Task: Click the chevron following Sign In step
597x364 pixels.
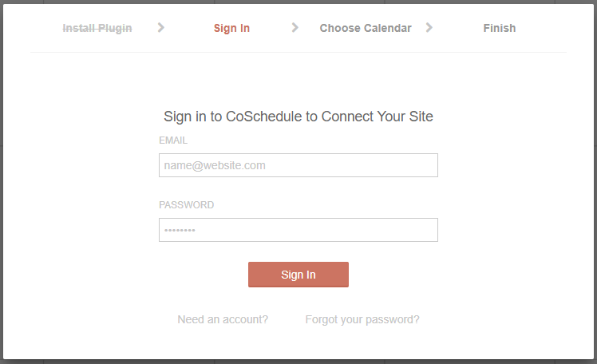Action: (x=295, y=27)
